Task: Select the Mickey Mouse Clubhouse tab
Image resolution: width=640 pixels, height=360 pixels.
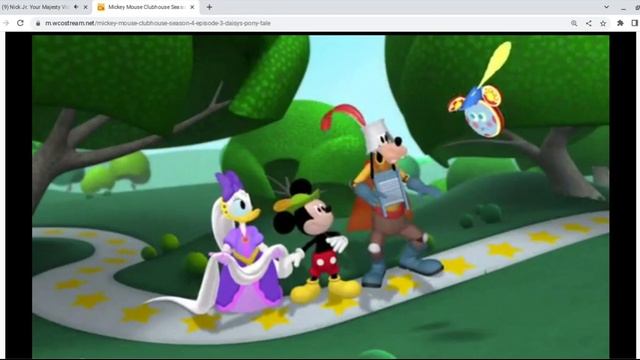Action: [146, 7]
